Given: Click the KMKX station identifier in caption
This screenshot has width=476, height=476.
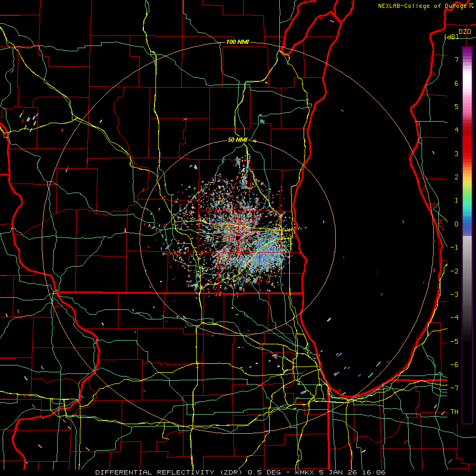Looking at the screenshot, I should tap(305, 472).
